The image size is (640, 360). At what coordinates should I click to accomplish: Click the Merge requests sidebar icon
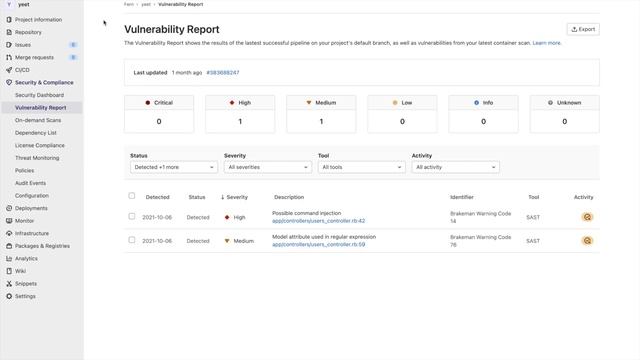click(9, 58)
